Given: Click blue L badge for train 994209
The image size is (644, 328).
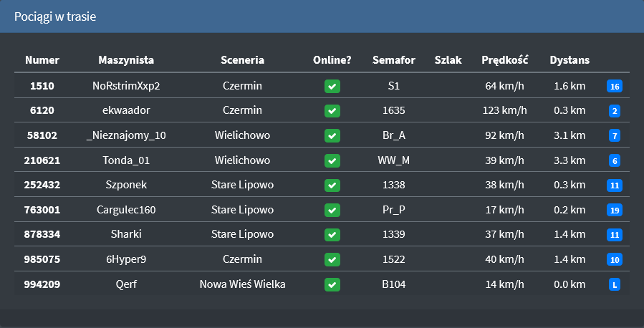Looking at the screenshot, I should [615, 285].
